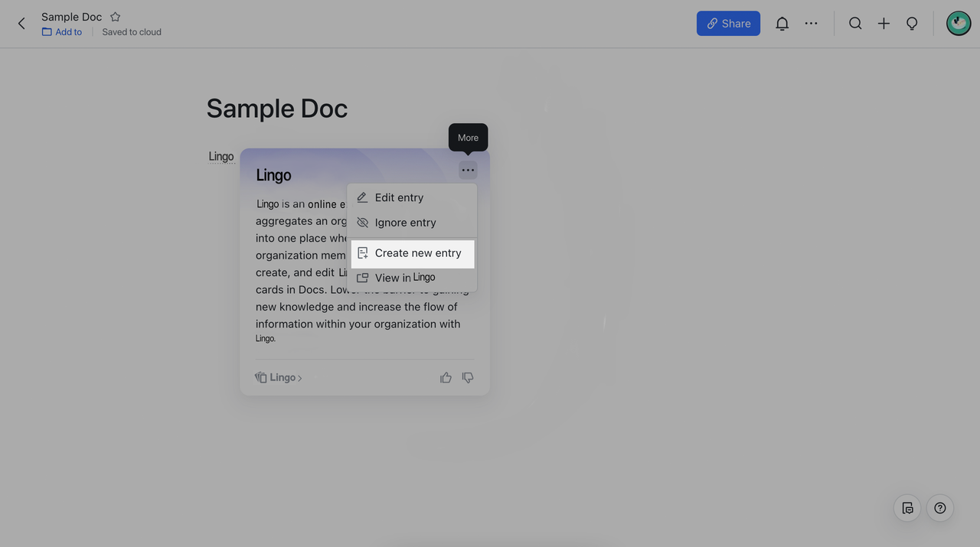
Task: Select Ignore entry from the menu
Action: pos(405,223)
